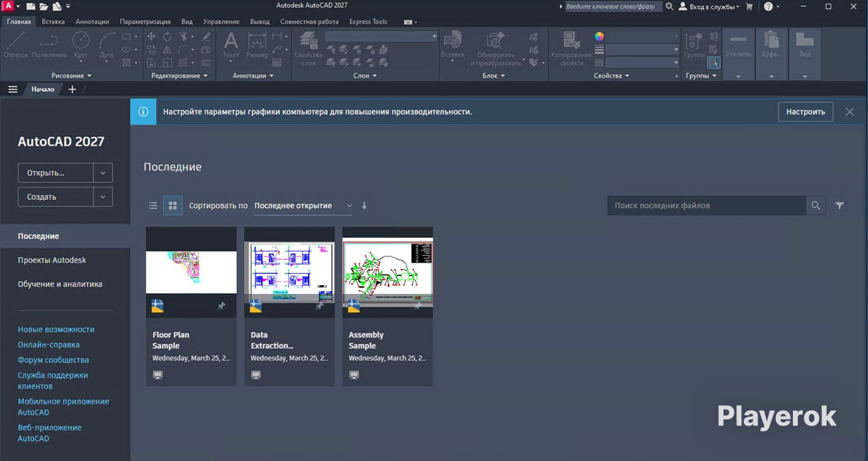The image size is (868, 461).
Task: Open Новые возможности link
Action: coord(56,329)
